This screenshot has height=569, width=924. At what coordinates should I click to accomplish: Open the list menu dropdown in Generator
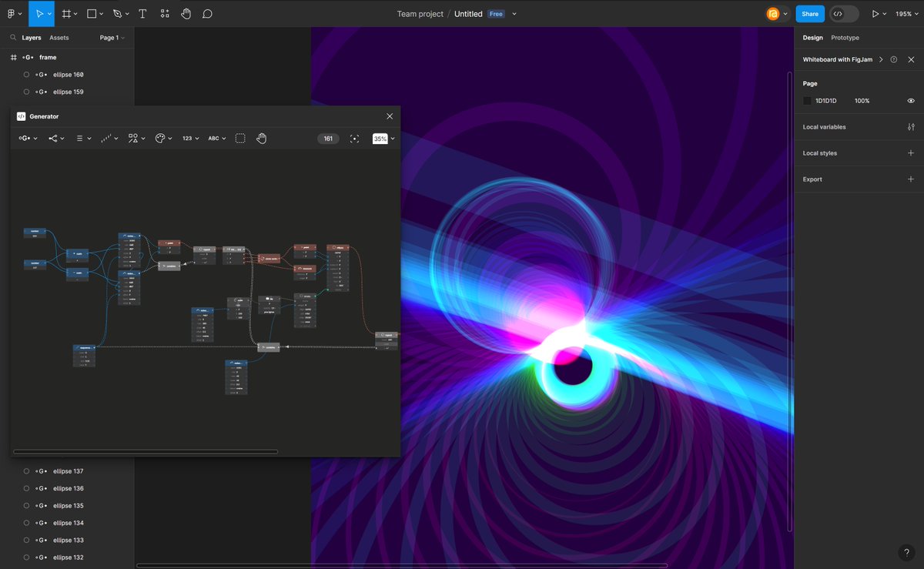tap(83, 139)
